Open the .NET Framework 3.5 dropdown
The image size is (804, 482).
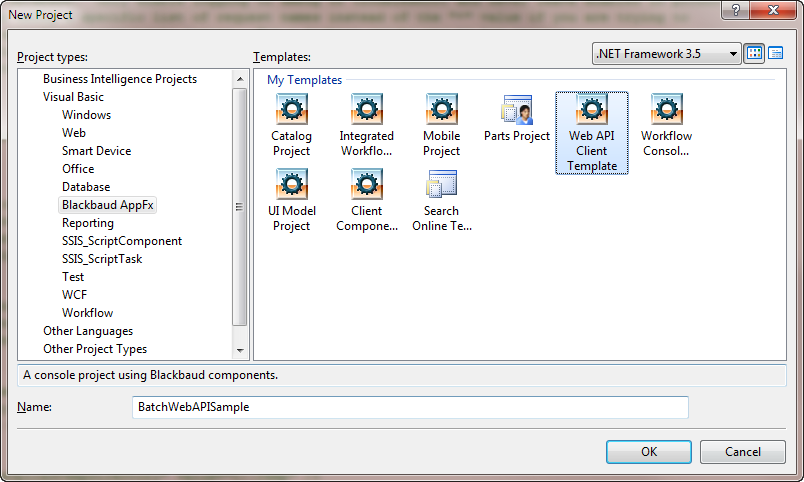pyautogui.click(x=666, y=53)
